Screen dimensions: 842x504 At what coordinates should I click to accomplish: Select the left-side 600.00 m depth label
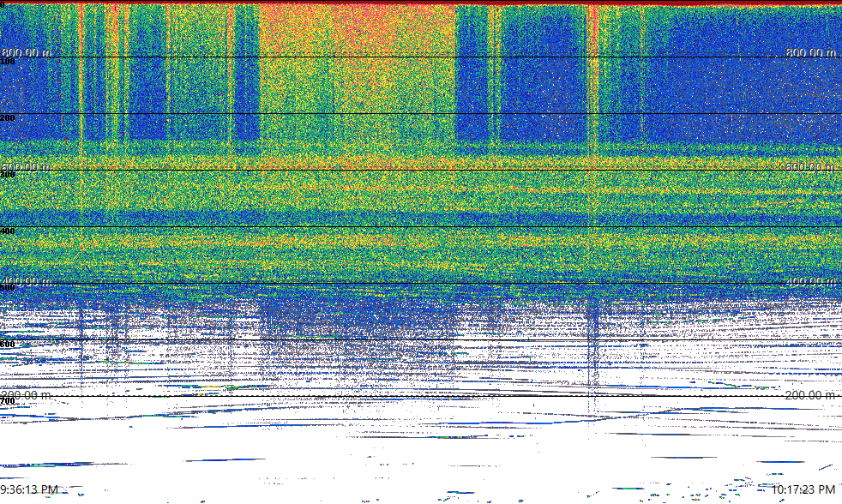(x=27, y=167)
